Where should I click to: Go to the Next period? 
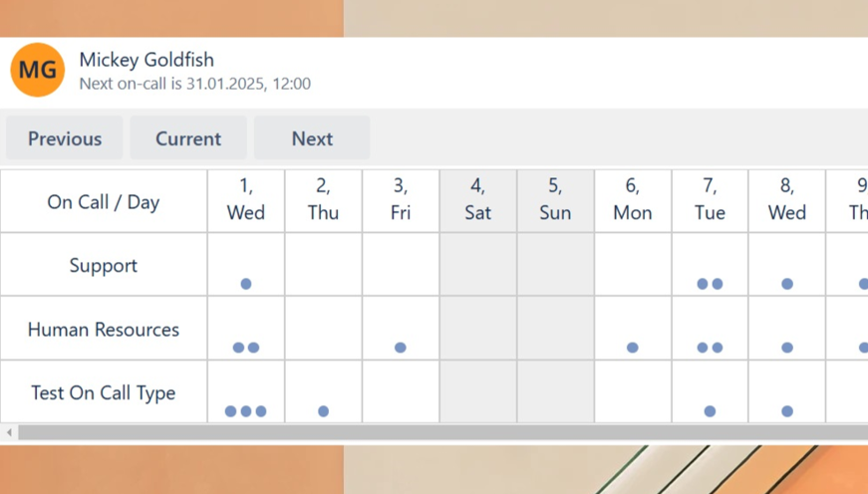coord(312,138)
